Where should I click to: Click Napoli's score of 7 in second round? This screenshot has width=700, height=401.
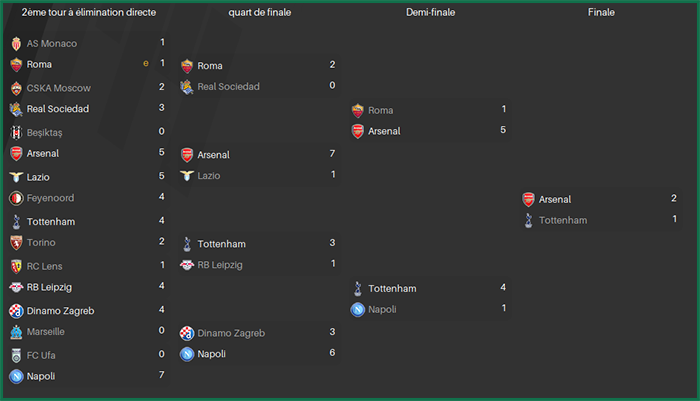click(x=162, y=375)
